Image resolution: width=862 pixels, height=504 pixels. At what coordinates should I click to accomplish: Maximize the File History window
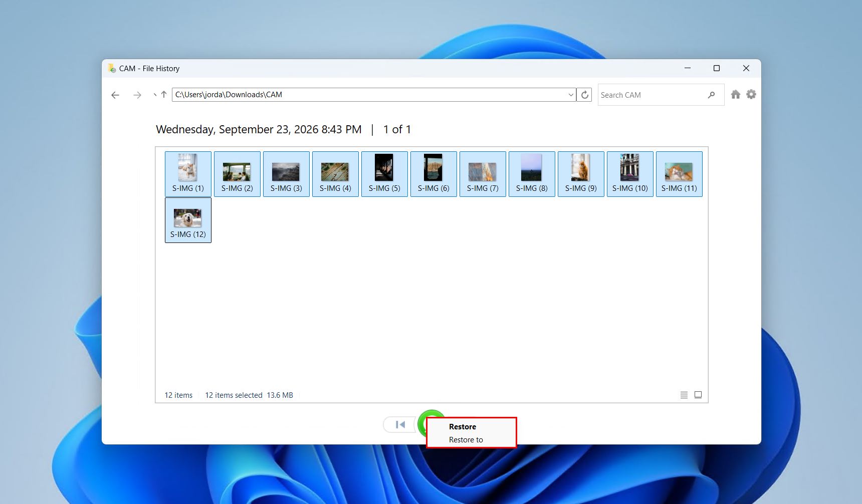click(717, 68)
